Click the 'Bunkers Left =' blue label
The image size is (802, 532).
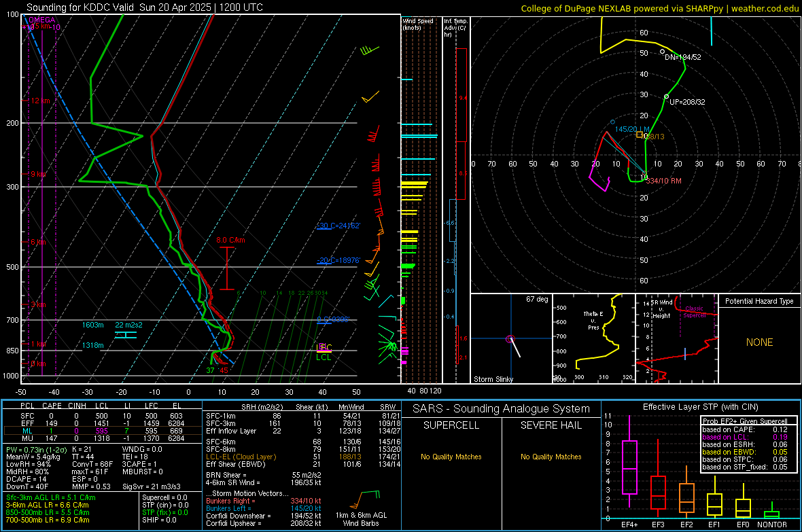[227, 508]
